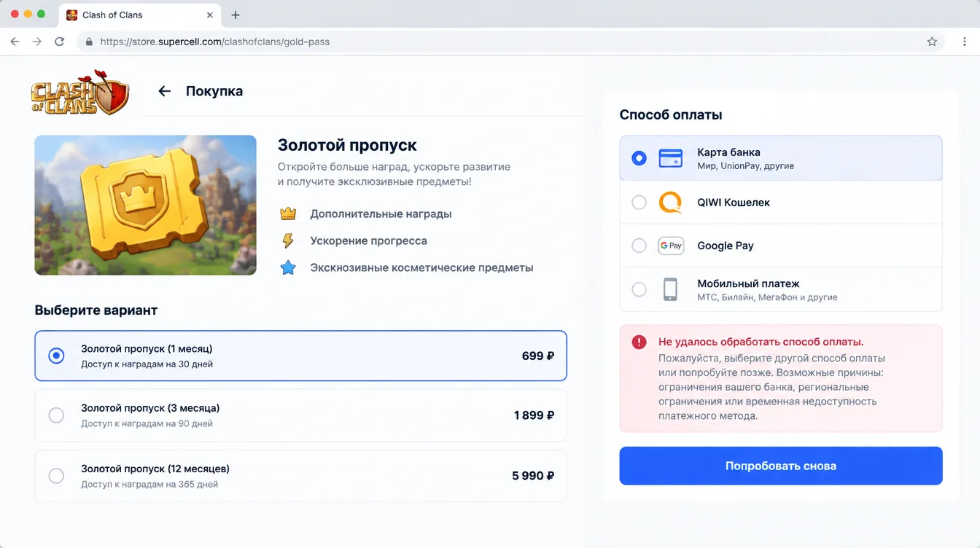This screenshot has width=980, height=548.
Task: Navigate back in browser history
Action: tap(15, 42)
